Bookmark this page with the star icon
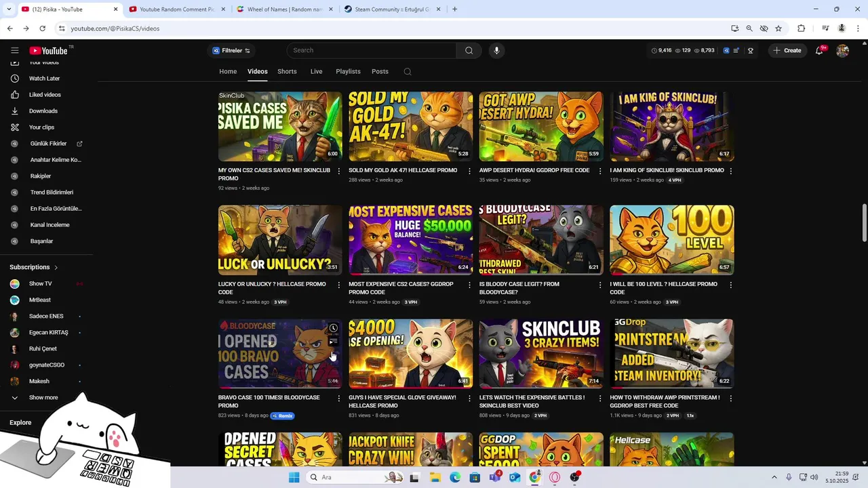The image size is (868, 488). tap(778, 28)
